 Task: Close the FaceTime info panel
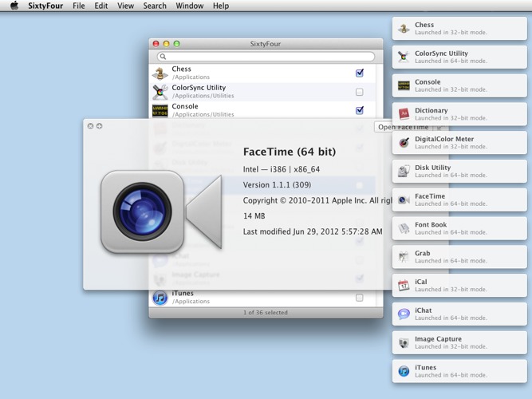90,126
